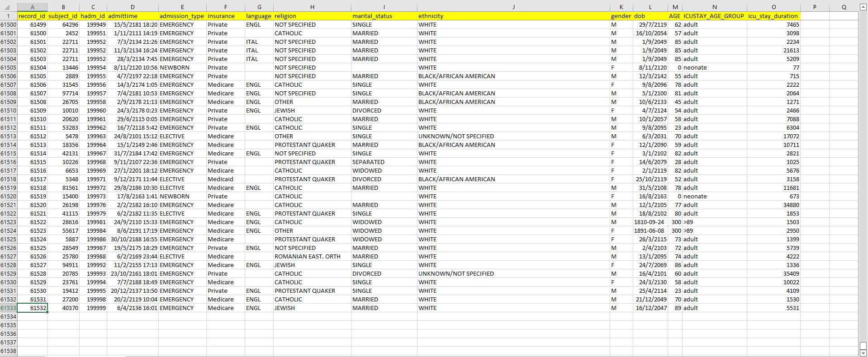Click the vertical scrollbar thumb
This screenshot has height=357, width=868.
[x=863, y=346]
